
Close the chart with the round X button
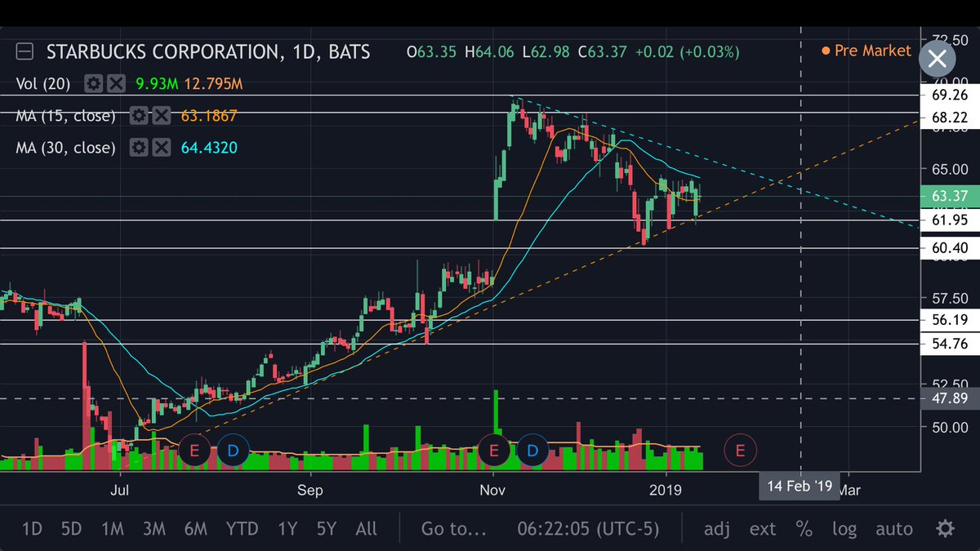(x=937, y=59)
